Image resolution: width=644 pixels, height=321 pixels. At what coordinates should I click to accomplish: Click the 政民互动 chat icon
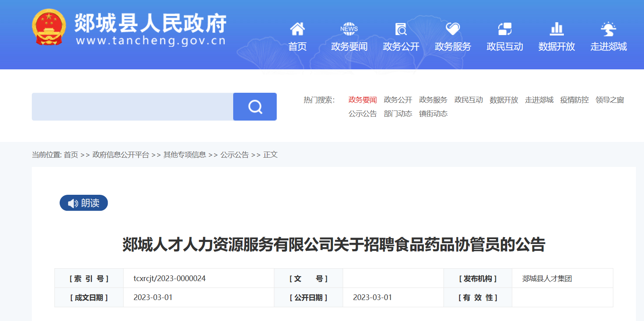[505, 29]
